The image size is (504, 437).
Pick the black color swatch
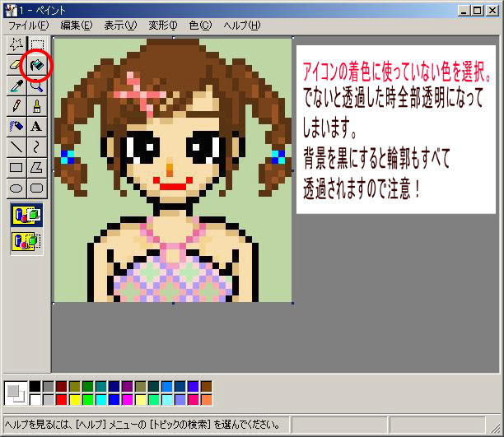(35, 386)
